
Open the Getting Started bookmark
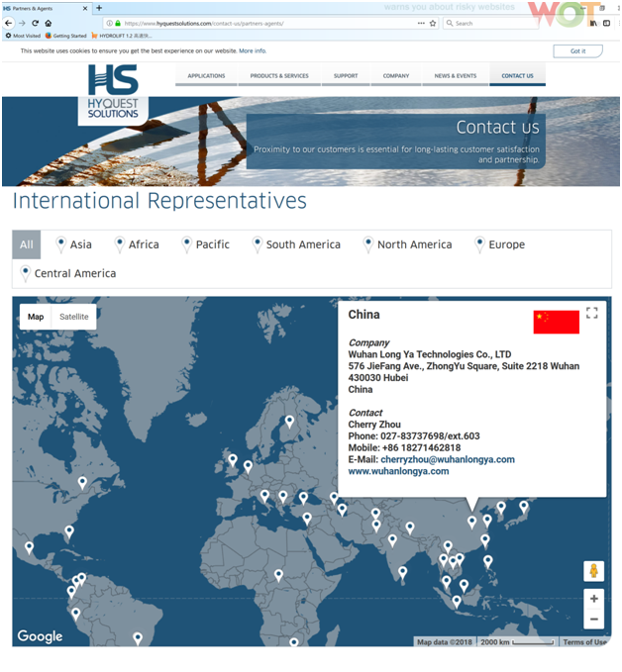point(66,36)
